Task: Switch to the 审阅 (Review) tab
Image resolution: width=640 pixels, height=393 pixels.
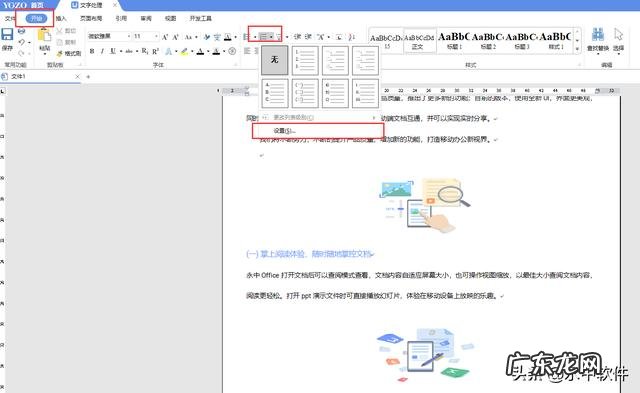Action: pyautogui.click(x=146, y=18)
